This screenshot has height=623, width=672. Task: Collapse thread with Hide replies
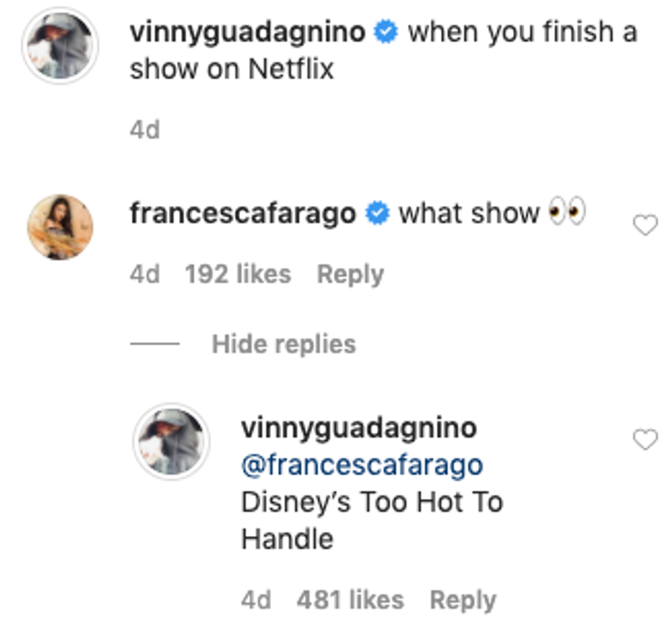point(283,344)
